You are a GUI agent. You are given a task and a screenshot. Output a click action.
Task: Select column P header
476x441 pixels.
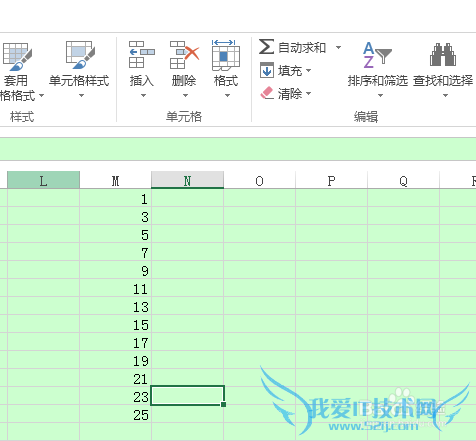(331, 180)
